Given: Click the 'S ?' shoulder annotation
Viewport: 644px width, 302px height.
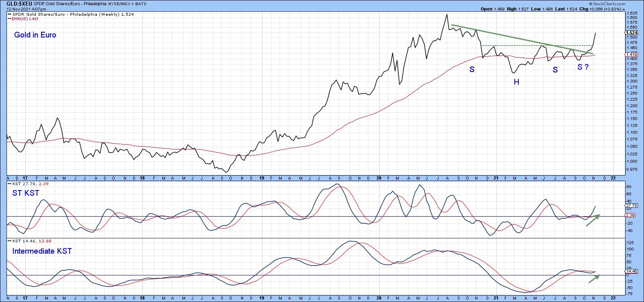Looking at the screenshot, I should pos(583,67).
